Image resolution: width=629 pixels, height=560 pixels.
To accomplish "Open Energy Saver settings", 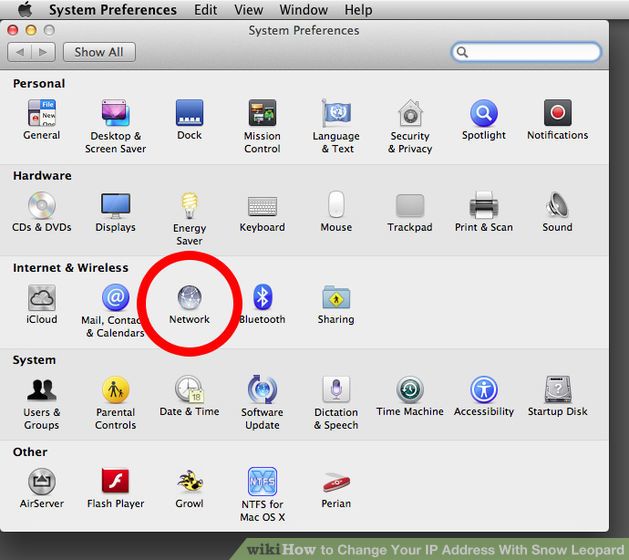I will point(189,218).
